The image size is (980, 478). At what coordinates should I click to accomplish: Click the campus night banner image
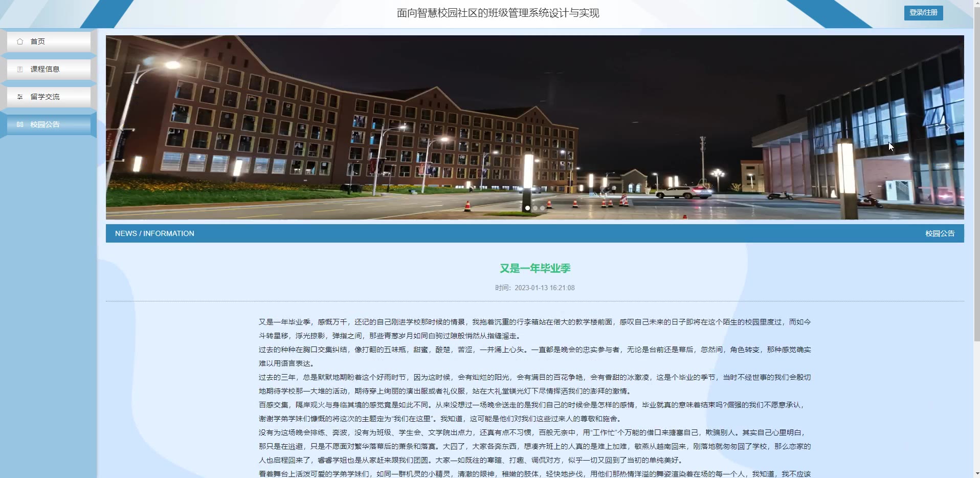point(534,127)
